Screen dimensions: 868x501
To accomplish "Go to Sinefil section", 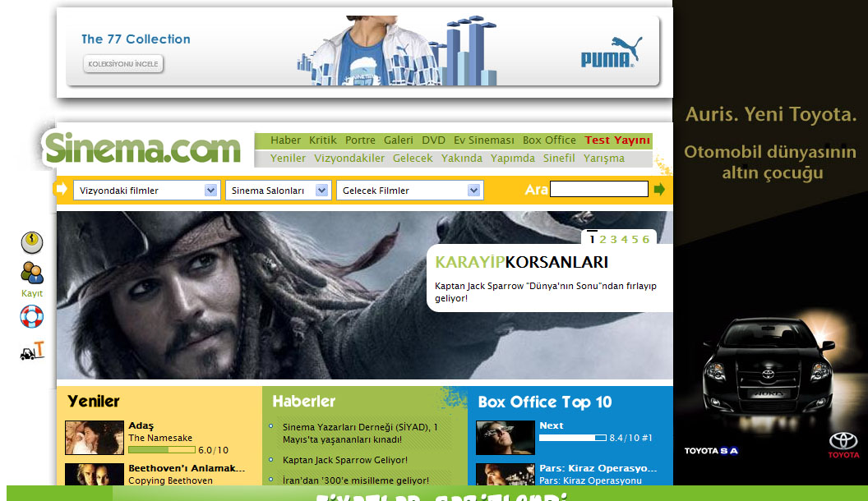I will pyautogui.click(x=559, y=159).
